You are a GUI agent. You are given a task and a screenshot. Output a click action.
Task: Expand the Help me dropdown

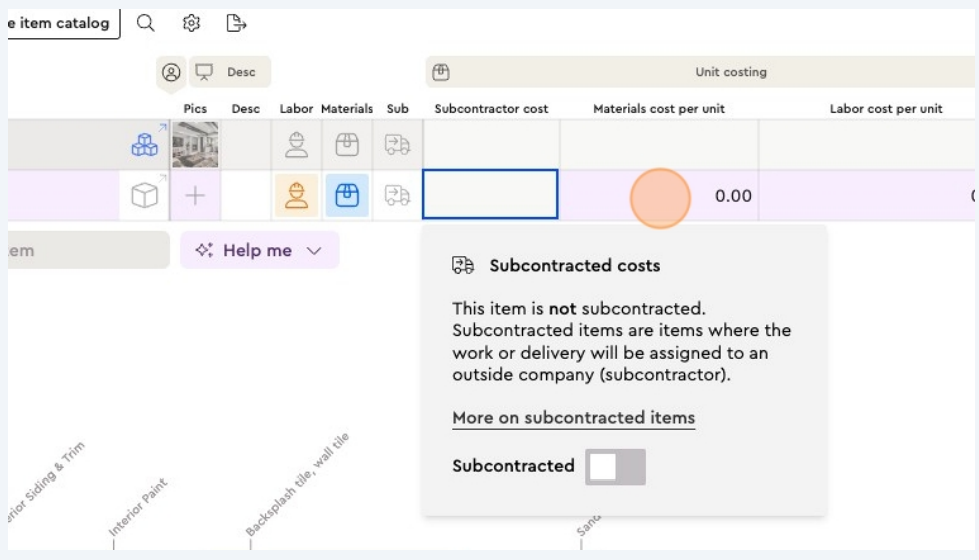(x=259, y=250)
